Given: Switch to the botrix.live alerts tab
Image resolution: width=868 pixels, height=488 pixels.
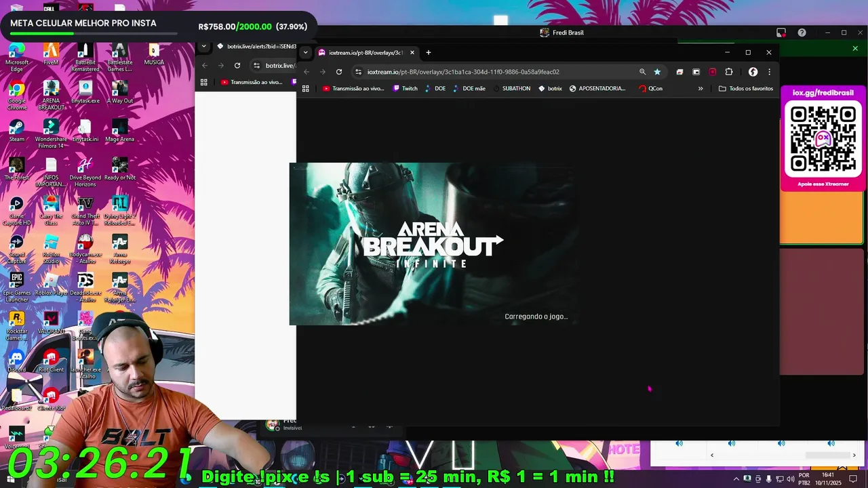Looking at the screenshot, I should click(x=256, y=47).
